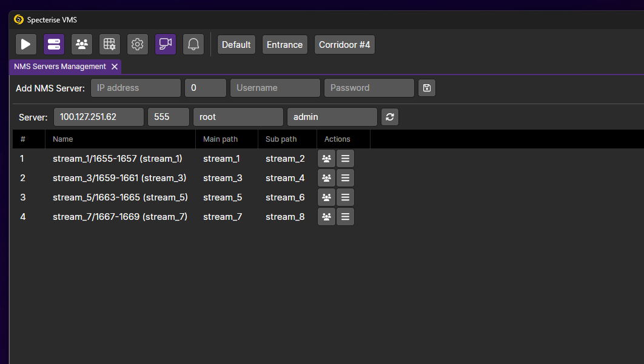Viewport: 644px width, 364px height.
Task: Click the stream_6 sub path cell
Action: pos(285,197)
